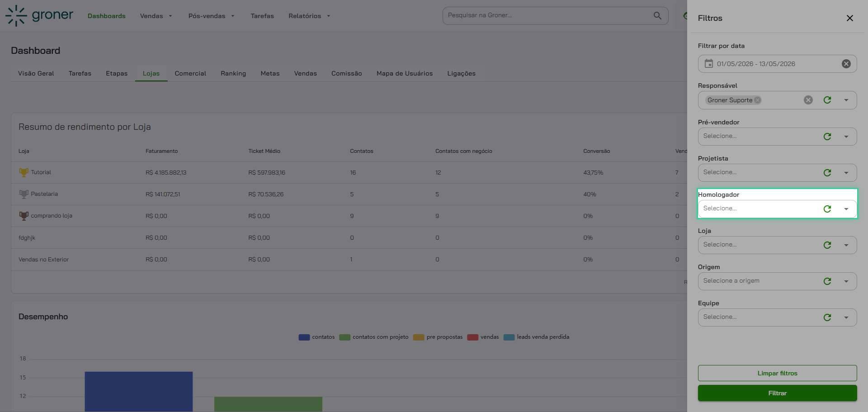Toggle the vendas legend swatch
Viewport: 868px width, 412px height.
click(473, 337)
